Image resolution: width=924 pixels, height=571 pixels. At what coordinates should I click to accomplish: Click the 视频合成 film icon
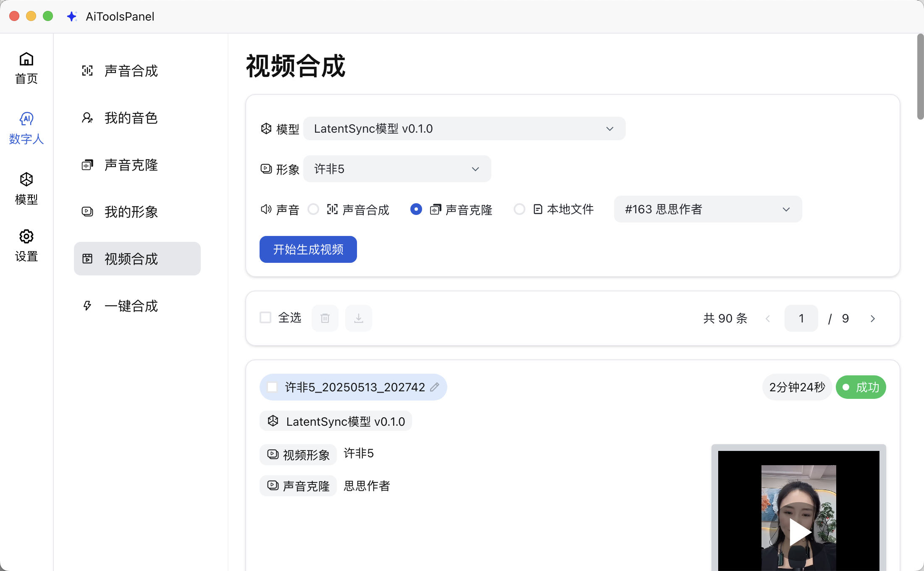tap(87, 259)
